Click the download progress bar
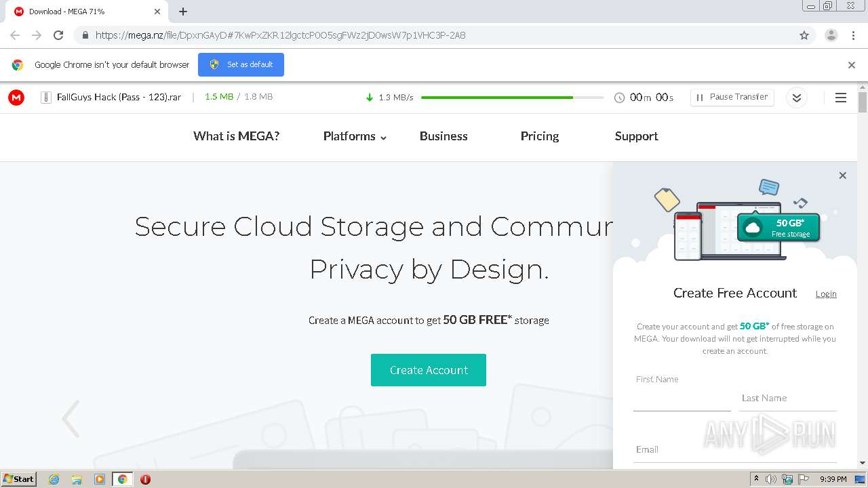The height and width of the screenshot is (488, 868). click(512, 98)
